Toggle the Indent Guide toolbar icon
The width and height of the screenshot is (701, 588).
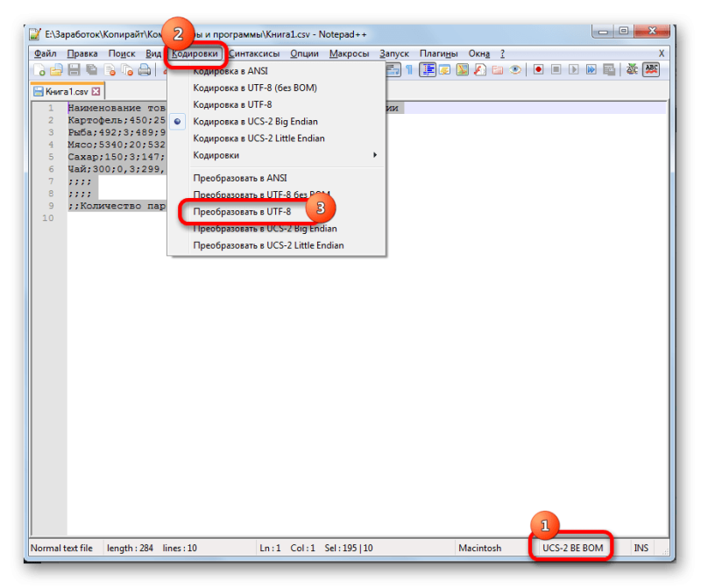[x=428, y=70]
